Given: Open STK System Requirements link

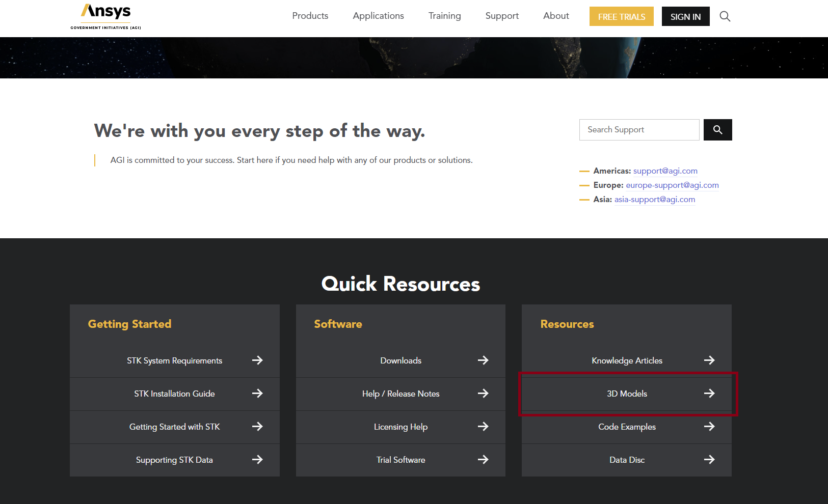Looking at the screenshot, I should tap(174, 360).
